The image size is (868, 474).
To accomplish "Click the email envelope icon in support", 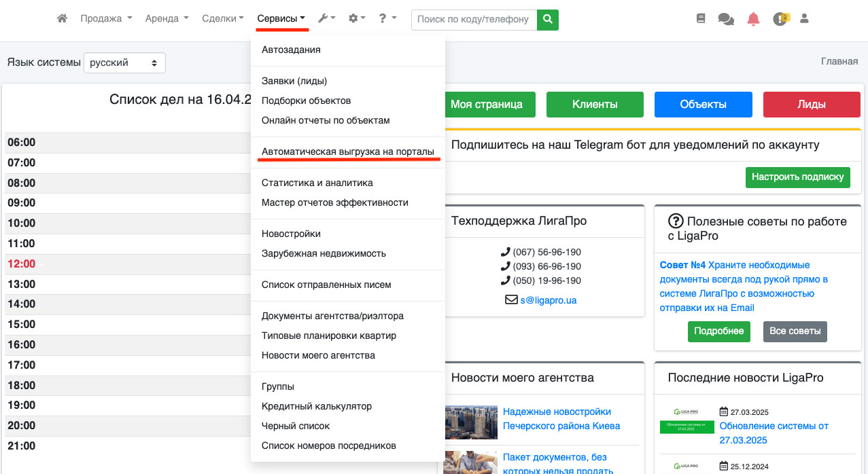I will [511, 299].
